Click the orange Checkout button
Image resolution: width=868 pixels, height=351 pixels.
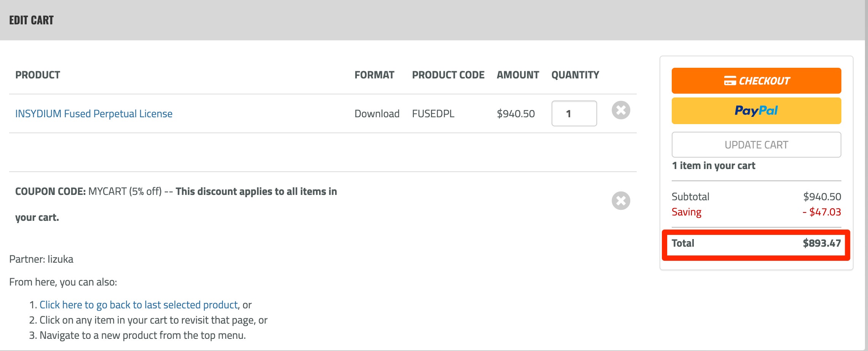click(x=756, y=81)
